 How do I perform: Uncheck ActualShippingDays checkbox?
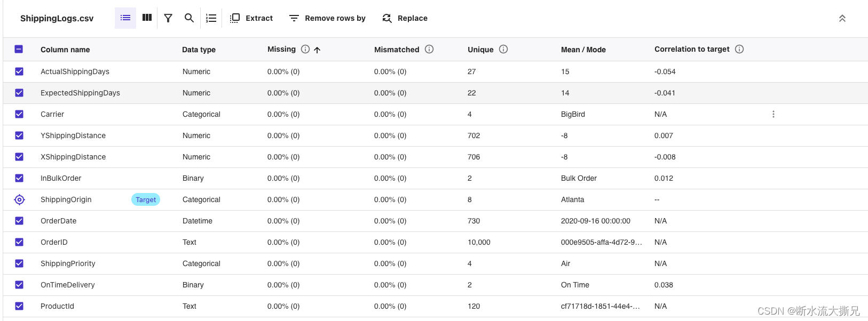tap(19, 71)
